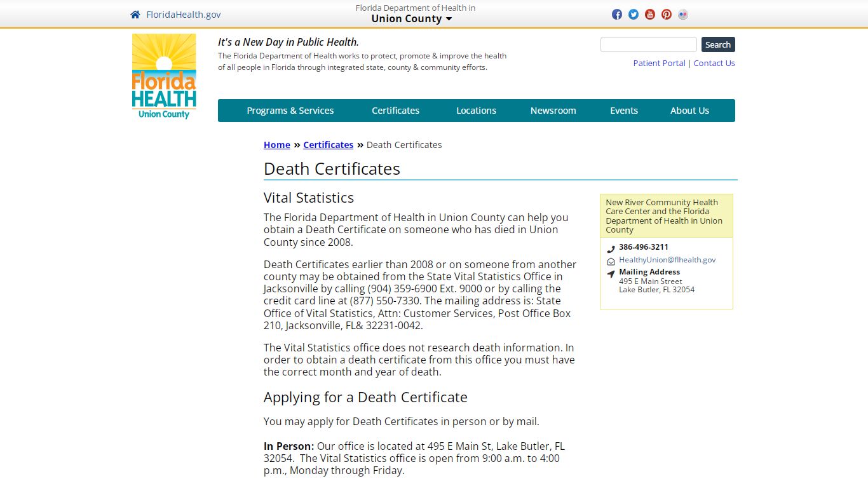868x488 pixels.
Task: Open the Newsroom menu
Action: coord(553,111)
